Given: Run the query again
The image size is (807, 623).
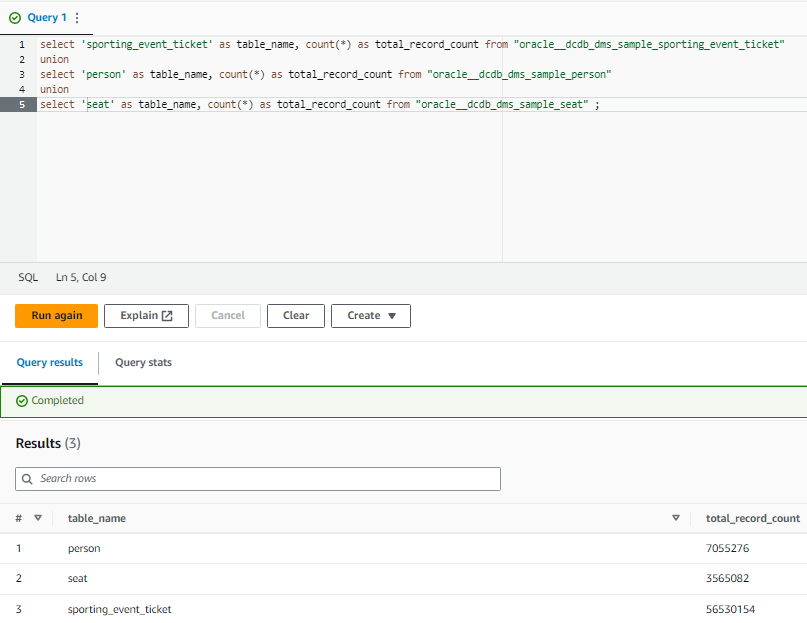Looking at the screenshot, I should 57,316.
